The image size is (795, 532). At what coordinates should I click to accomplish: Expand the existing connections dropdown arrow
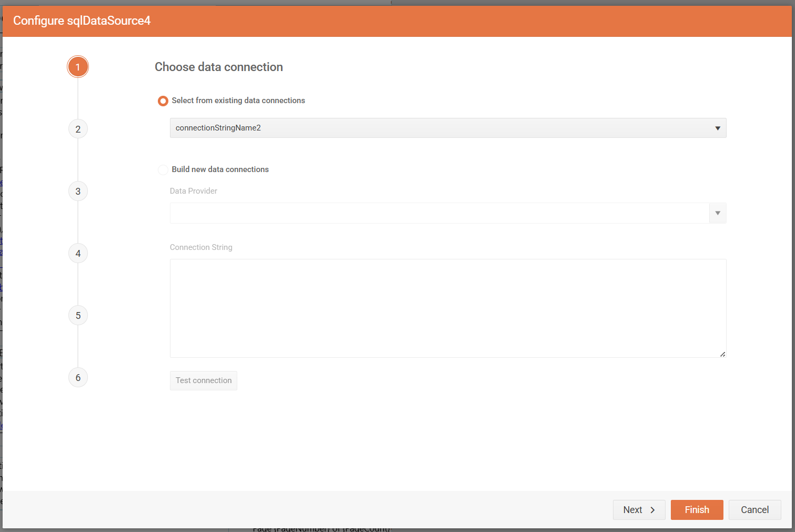click(717, 128)
